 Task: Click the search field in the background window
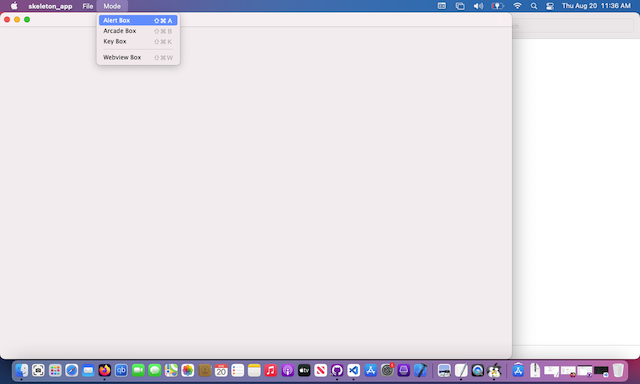tap(573, 26)
